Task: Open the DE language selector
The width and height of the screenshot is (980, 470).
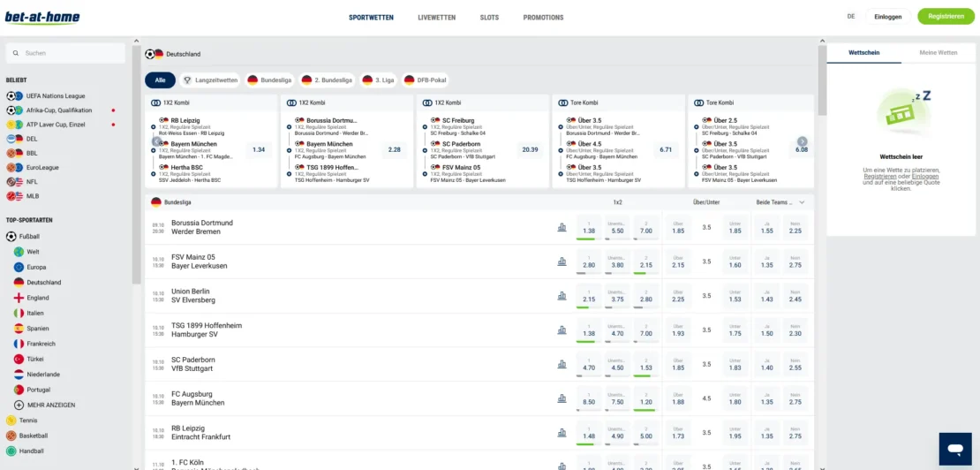Action: tap(851, 17)
